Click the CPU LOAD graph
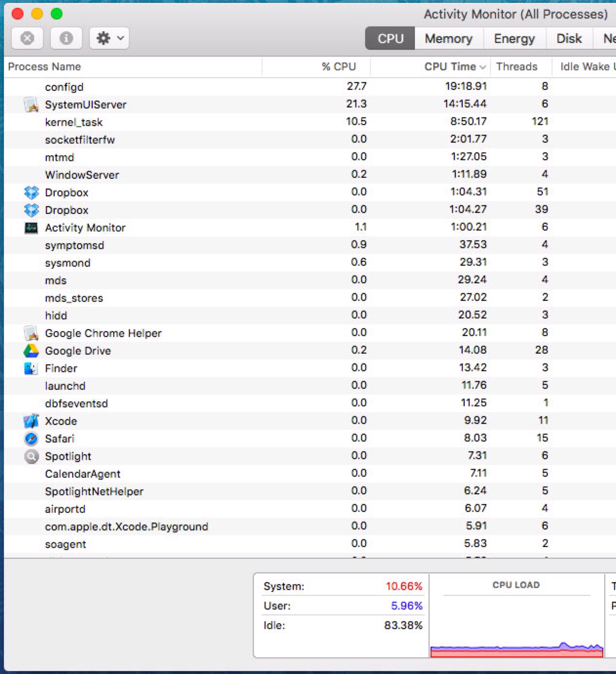The height and width of the screenshot is (674, 616). tap(516, 616)
